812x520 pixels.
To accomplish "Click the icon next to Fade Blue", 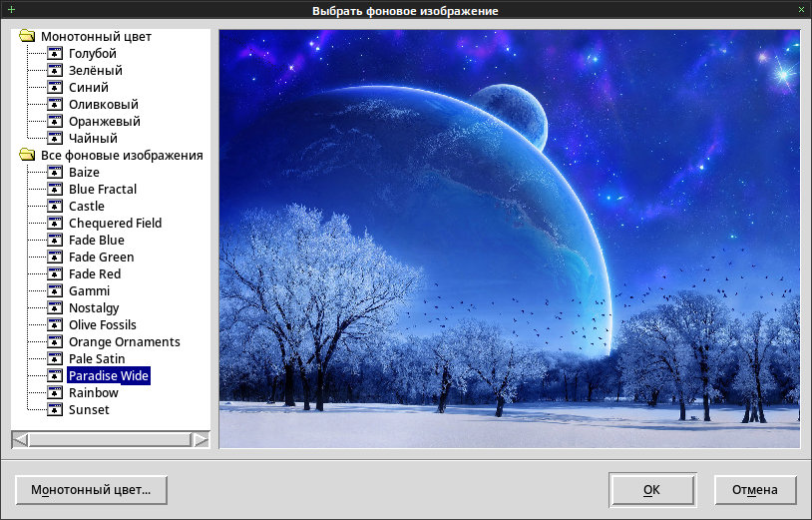I will pyautogui.click(x=55, y=240).
